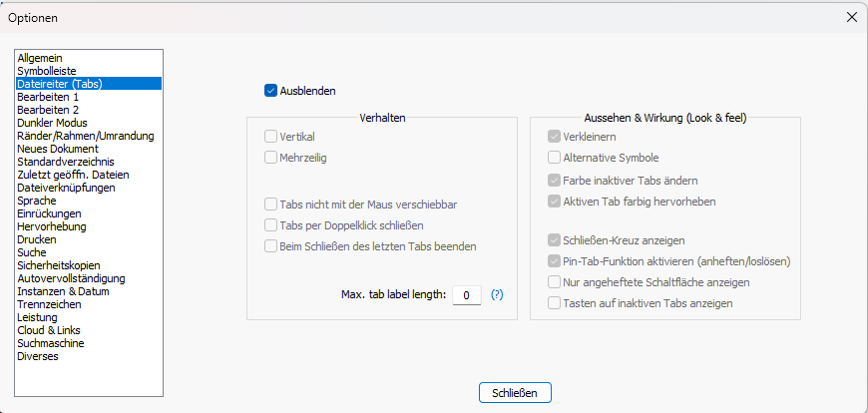This screenshot has height=413, width=868.
Task: Click the (?) help icon for tab label length
Action: pyautogui.click(x=497, y=295)
